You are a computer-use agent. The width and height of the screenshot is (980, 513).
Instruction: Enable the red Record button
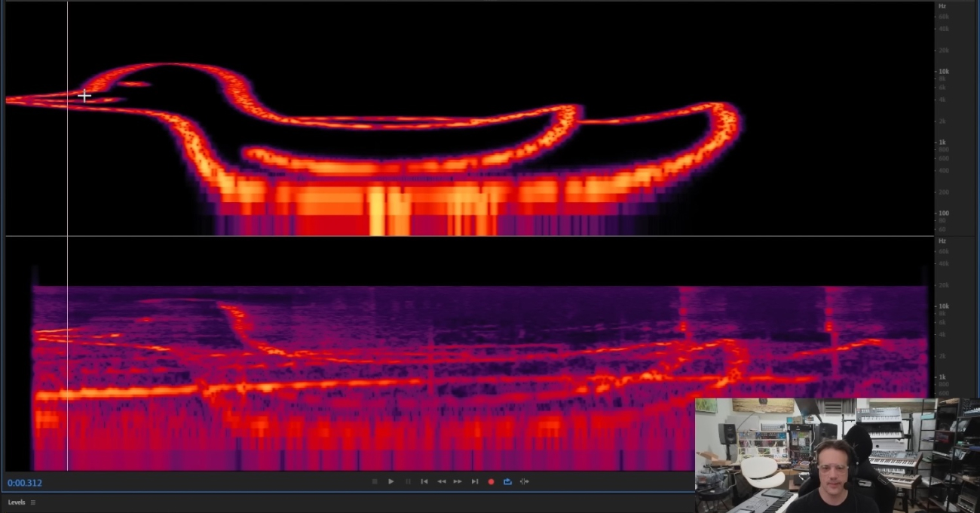492,481
